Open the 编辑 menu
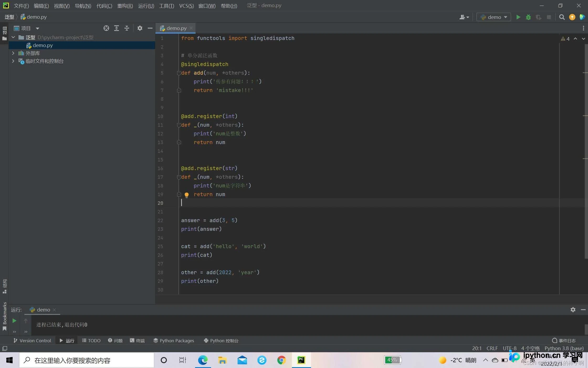Image resolution: width=588 pixels, height=368 pixels. [41, 6]
